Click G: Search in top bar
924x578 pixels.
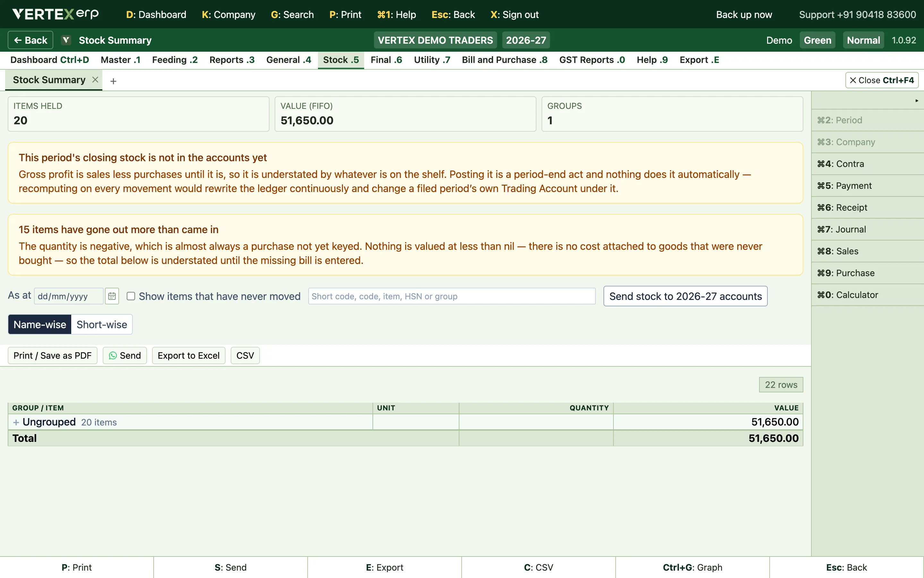tap(292, 14)
